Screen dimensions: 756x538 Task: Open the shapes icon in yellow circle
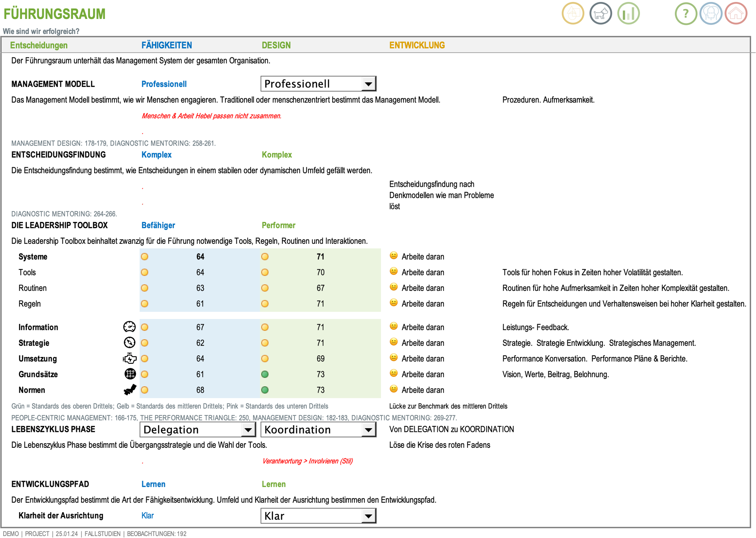click(572, 14)
